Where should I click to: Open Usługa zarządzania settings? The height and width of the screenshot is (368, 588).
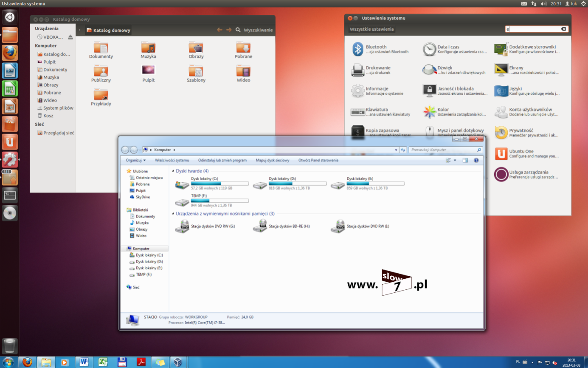tap(501, 174)
